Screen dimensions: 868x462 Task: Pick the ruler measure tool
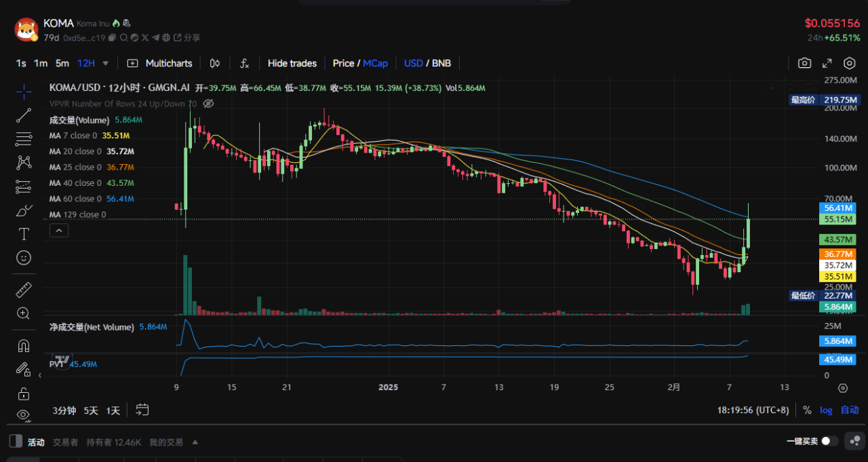coord(24,290)
